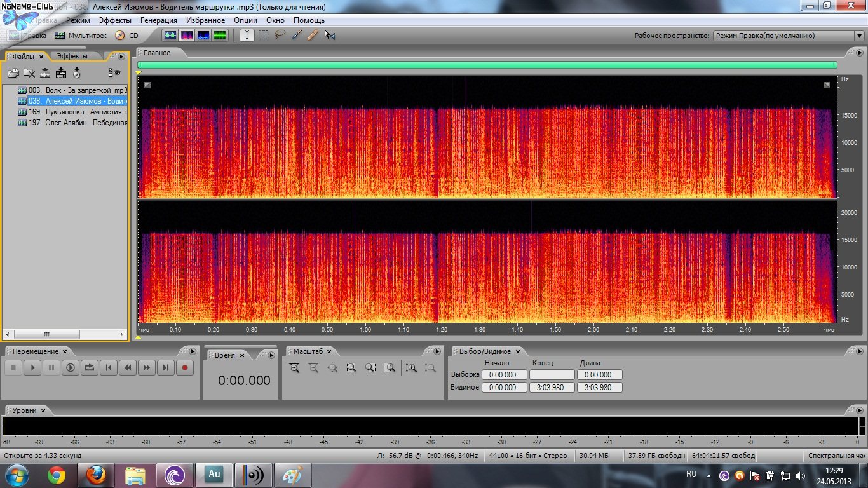The width and height of the screenshot is (868, 488).
Task: Select file 197. Олег Алябин - Лебединая
Action: [x=72, y=123]
